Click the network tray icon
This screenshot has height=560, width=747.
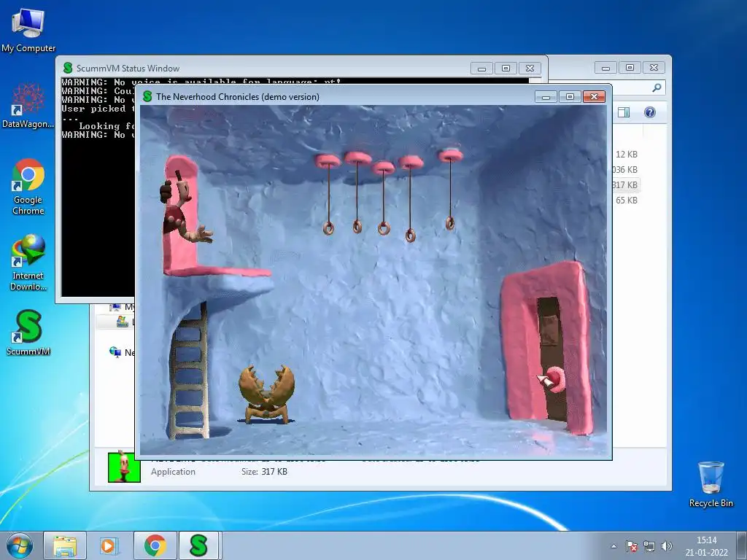click(x=649, y=546)
